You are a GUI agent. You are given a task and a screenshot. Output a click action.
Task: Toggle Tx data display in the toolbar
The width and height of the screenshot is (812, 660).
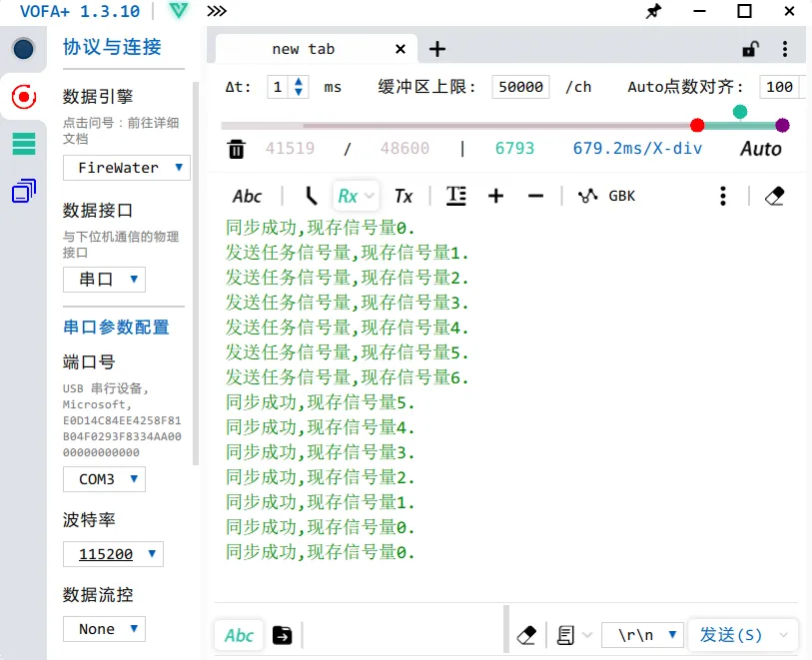coord(404,196)
